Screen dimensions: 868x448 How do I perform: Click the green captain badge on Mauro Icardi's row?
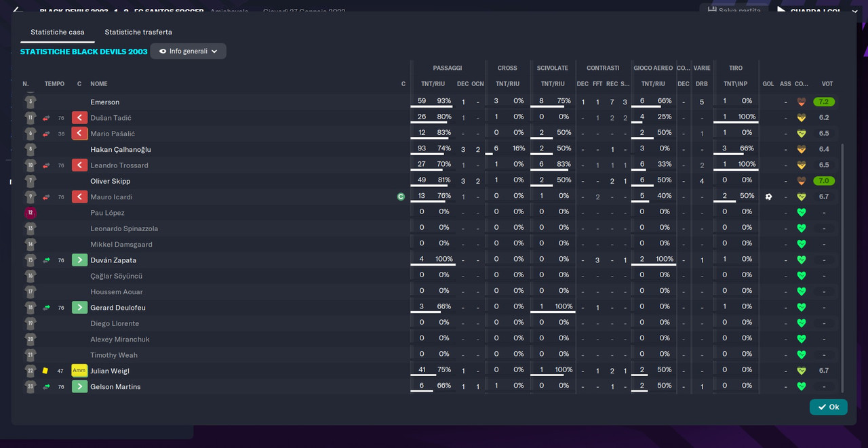[401, 197]
